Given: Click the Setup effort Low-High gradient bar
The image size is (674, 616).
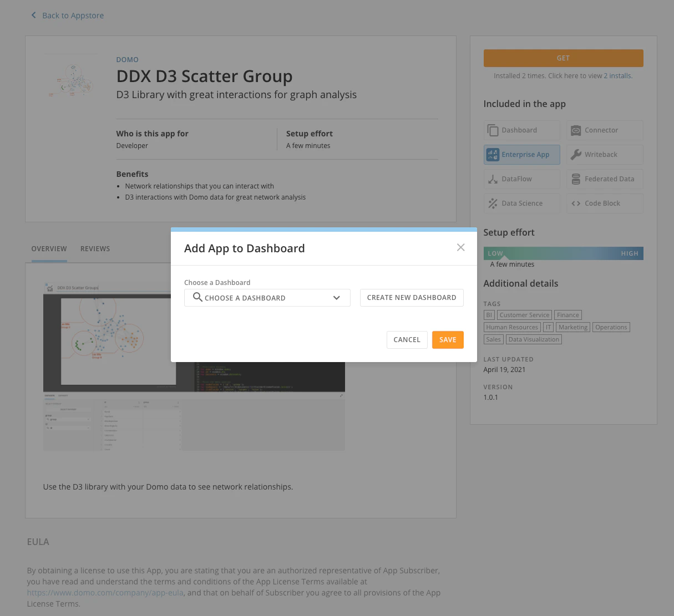Looking at the screenshot, I should (563, 253).
